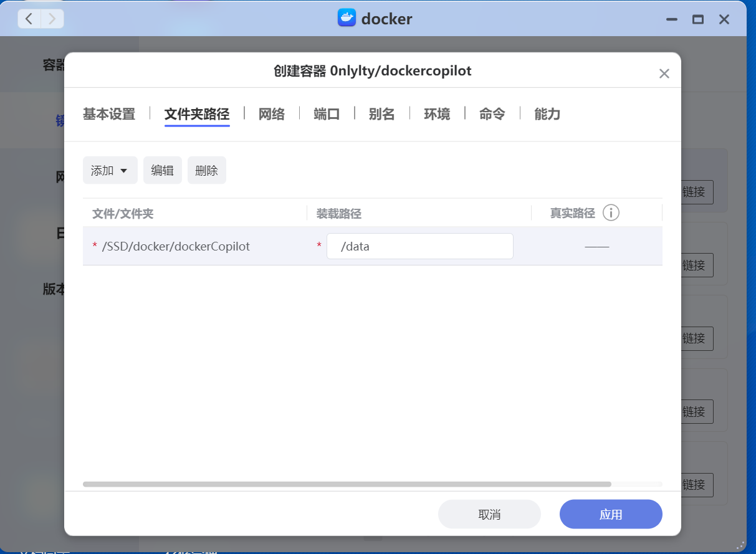The width and height of the screenshot is (756, 554).
Task: Click the 删除 button
Action: coord(206,171)
